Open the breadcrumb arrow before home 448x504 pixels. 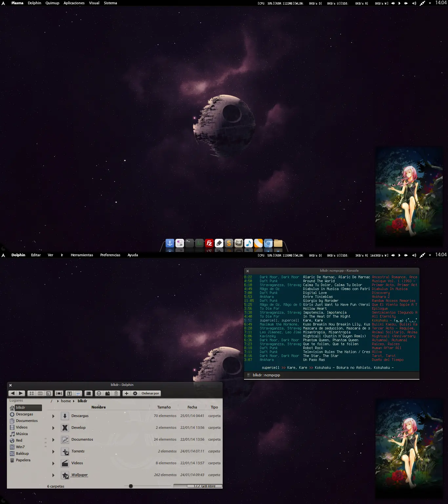coord(58,401)
